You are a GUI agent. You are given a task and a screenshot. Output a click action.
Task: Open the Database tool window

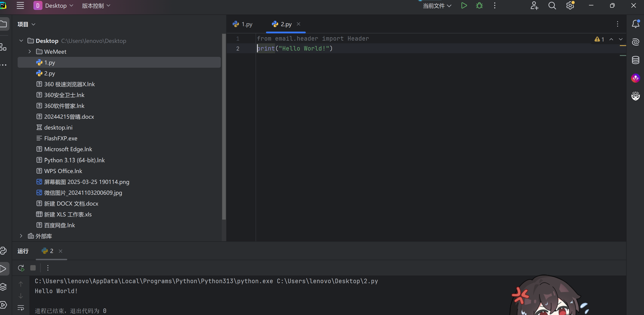click(x=635, y=60)
